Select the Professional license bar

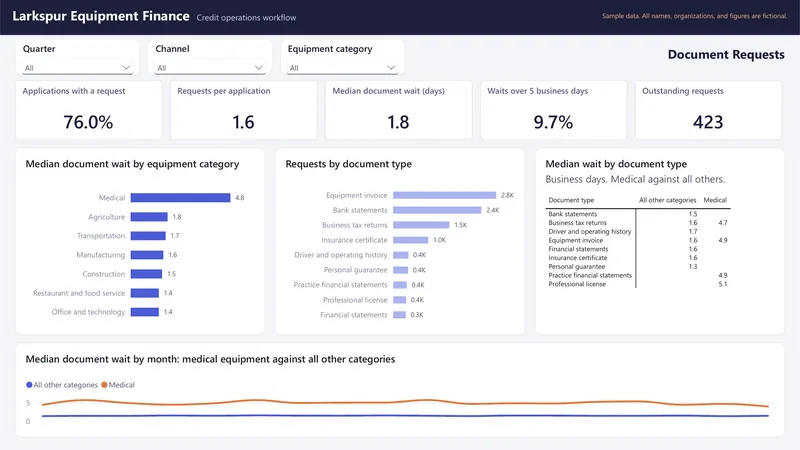coord(399,300)
